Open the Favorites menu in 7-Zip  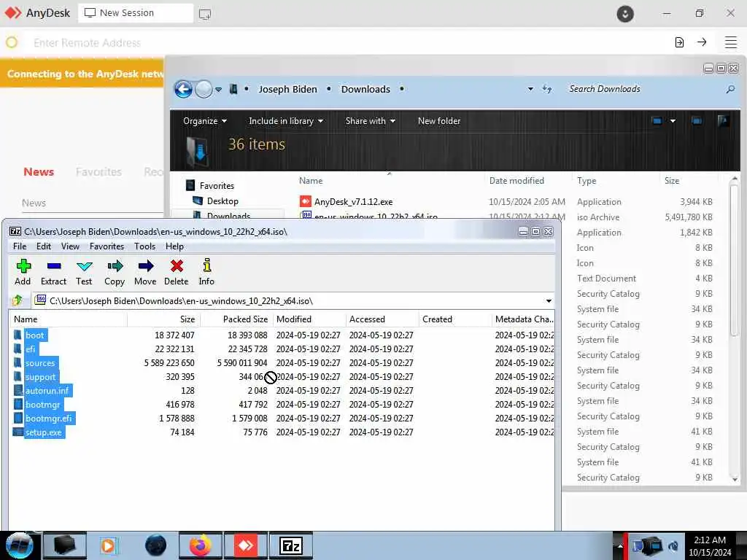(x=107, y=246)
